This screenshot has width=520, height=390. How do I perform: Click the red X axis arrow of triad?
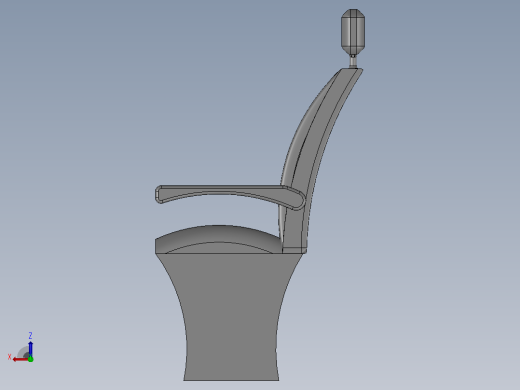pyautogui.click(x=20, y=359)
